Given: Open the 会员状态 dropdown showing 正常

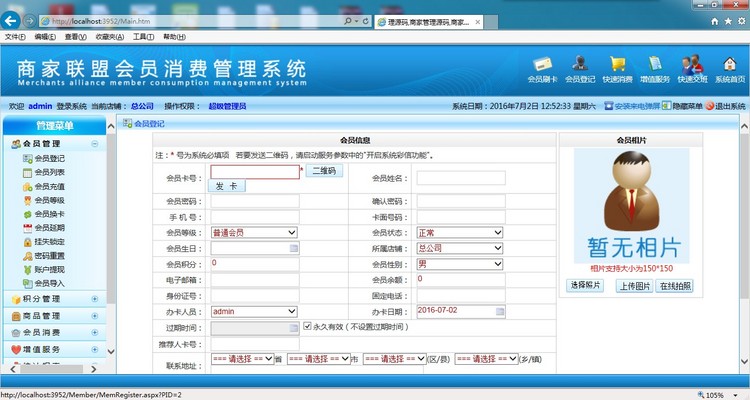Looking at the screenshot, I should click(x=460, y=233).
